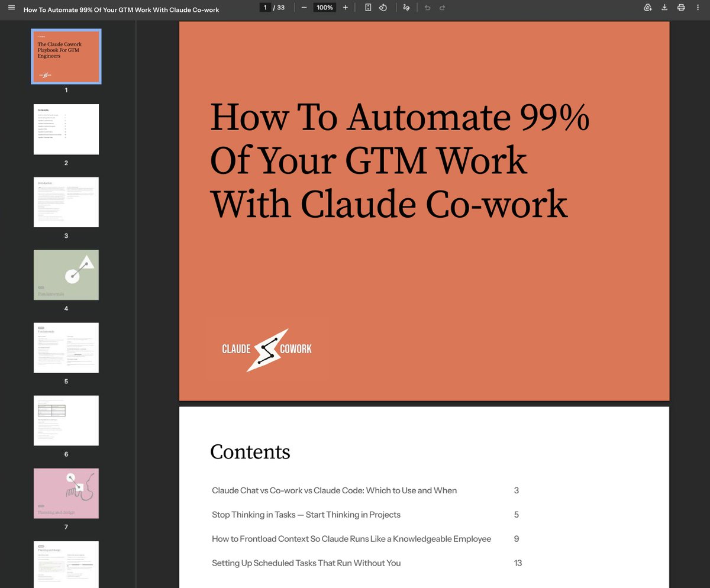Image resolution: width=710 pixels, height=588 pixels.
Task: Open 'Setting Up Scheduled Tasks' contents entry
Action: (x=306, y=563)
